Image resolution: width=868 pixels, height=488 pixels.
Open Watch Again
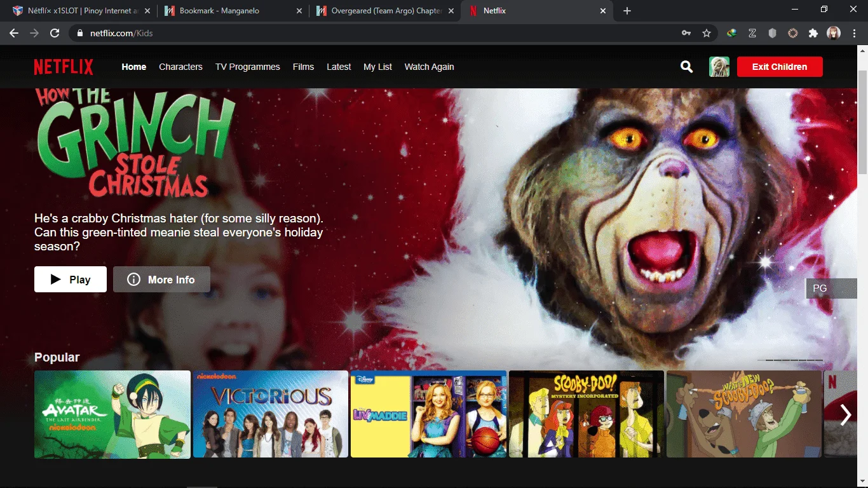click(x=430, y=67)
